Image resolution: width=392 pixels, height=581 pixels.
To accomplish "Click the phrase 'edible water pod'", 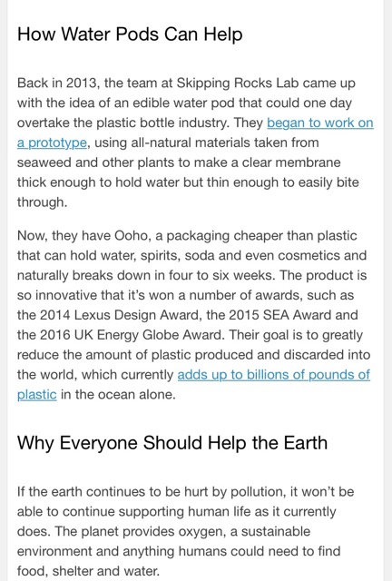I will [184, 103].
